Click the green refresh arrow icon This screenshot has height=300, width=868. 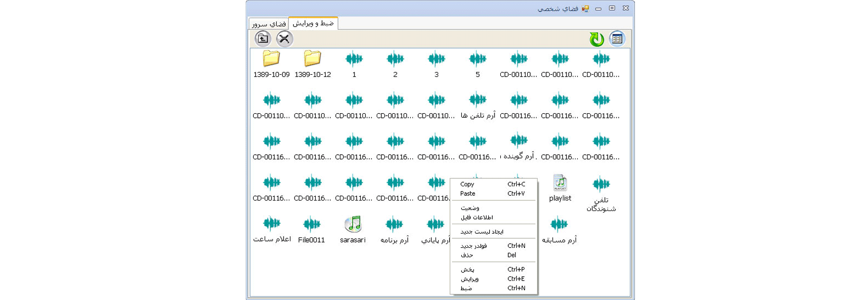(x=596, y=39)
